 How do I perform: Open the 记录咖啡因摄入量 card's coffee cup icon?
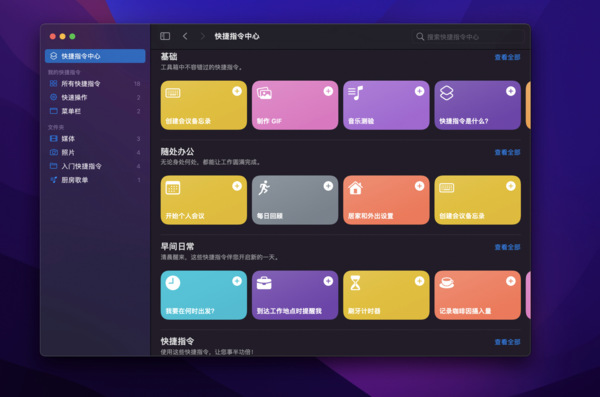(x=447, y=283)
